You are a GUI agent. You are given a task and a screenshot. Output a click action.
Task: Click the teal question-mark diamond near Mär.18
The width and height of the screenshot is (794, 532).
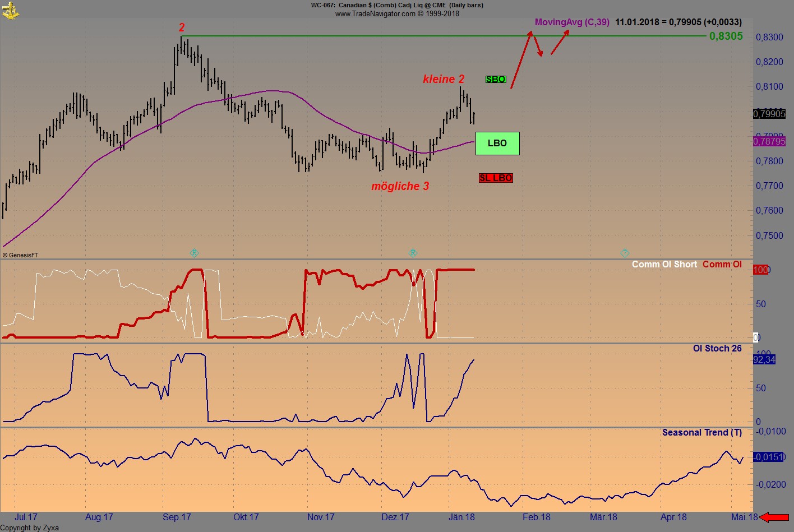[624, 253]
